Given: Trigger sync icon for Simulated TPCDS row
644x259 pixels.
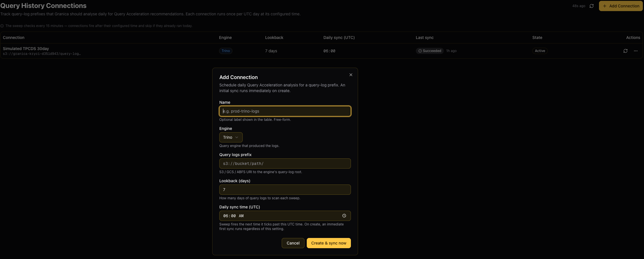Looking at the screenshot, I should (625, 51).
